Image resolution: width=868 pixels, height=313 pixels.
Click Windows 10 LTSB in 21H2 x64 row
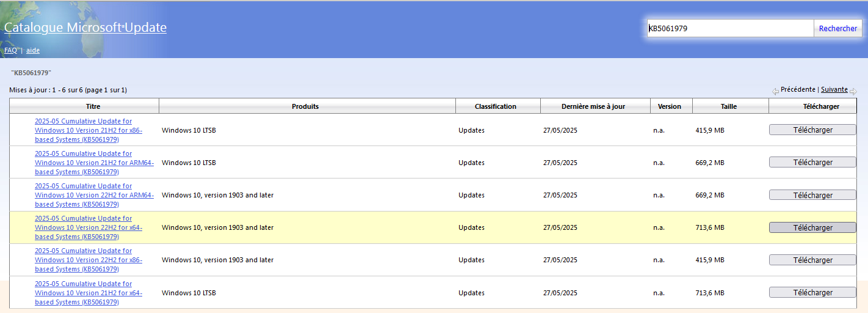point(189,293)
